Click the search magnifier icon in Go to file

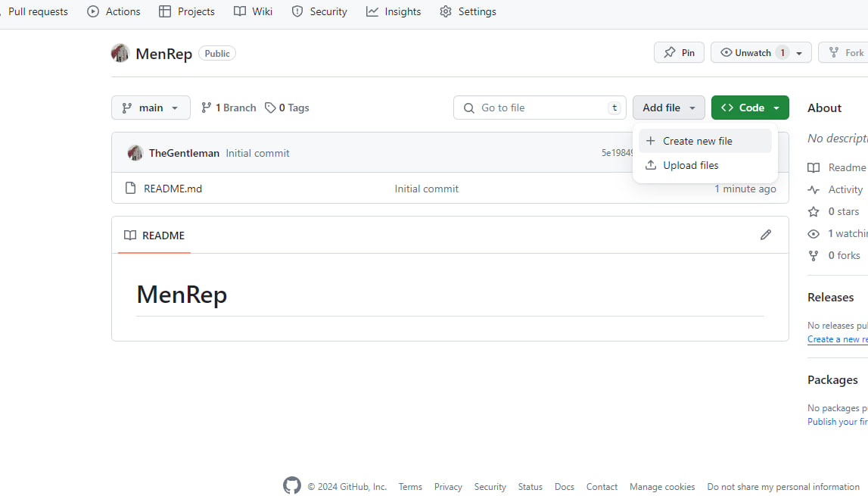pos(469,108)
